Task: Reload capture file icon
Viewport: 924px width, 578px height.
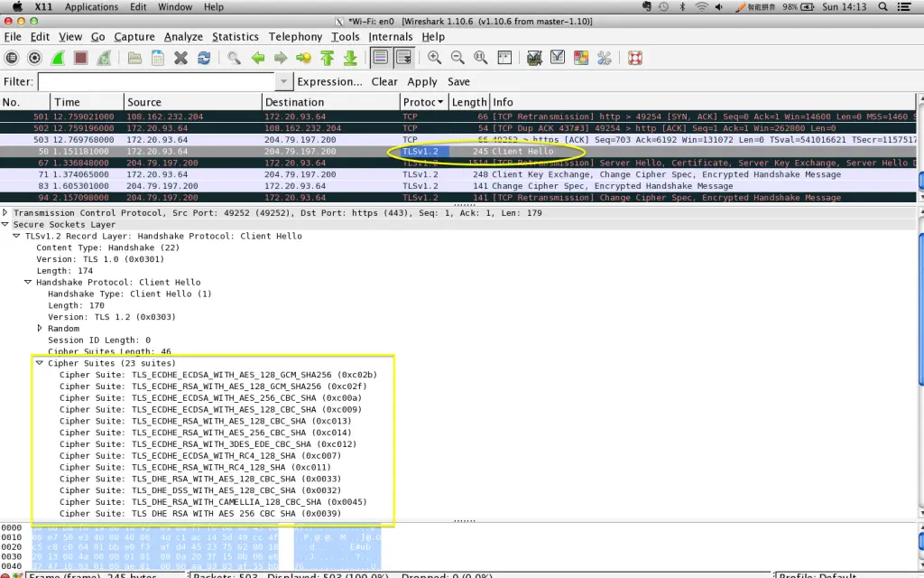Action: coord(204,58)
